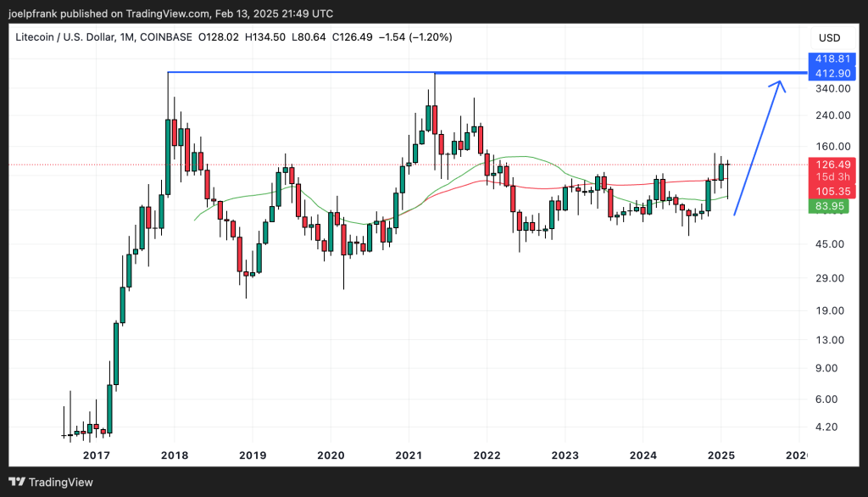Click the USD currency label

pyautogui.click(x=829, y=37)
